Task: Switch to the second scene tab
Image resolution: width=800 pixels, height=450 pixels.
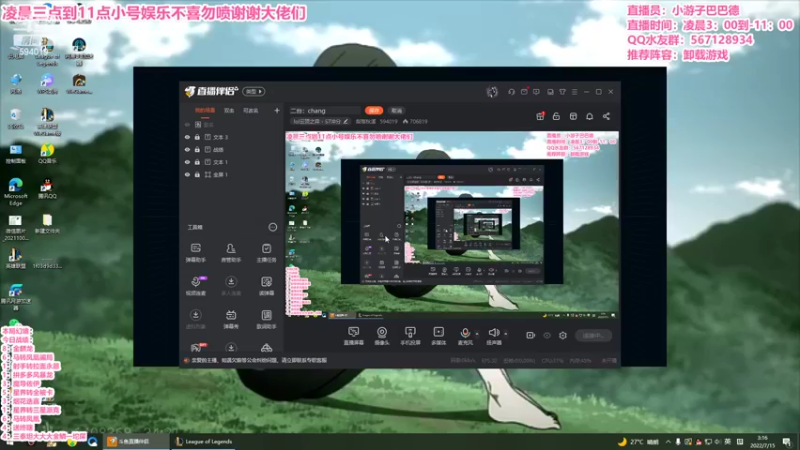Action: (x=229, y=111)
